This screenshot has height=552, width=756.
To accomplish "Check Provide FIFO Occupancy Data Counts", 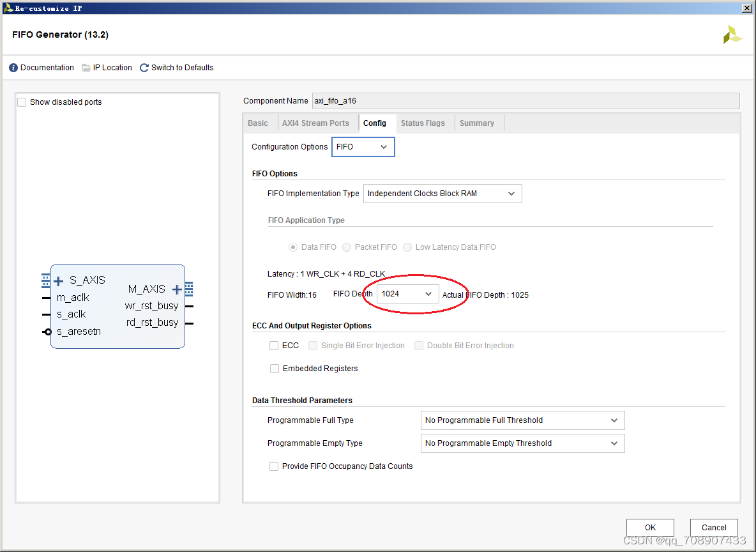I will [274, 466].
